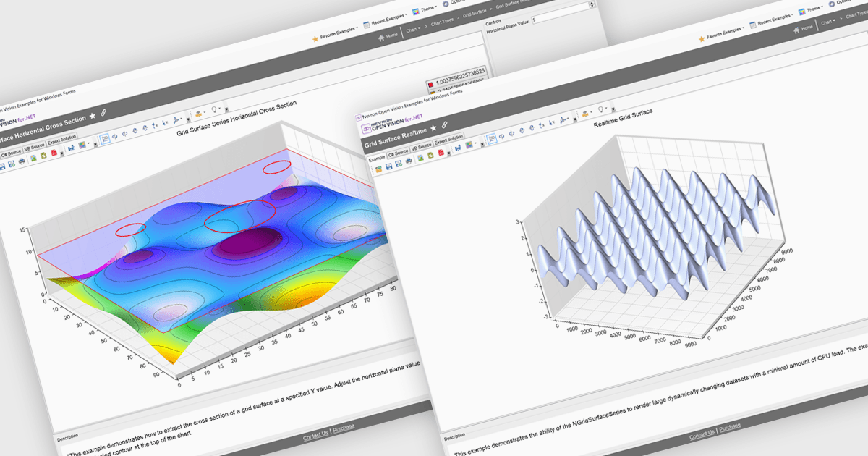
Task: Click Horizontal Plane Value input field
Action: 563,13
